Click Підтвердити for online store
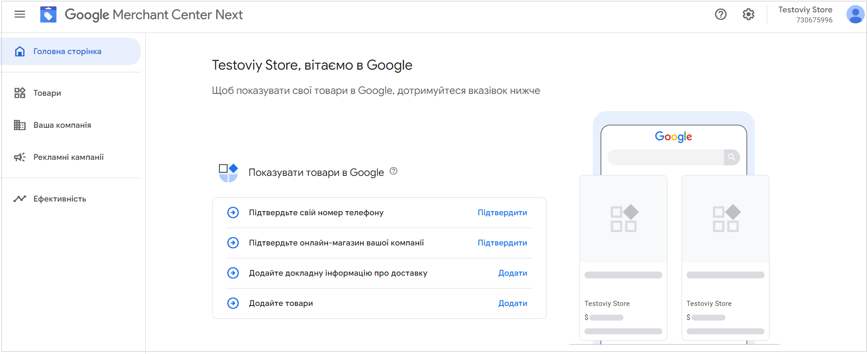Viewport: 868px width, 354px height. point(502,243)
